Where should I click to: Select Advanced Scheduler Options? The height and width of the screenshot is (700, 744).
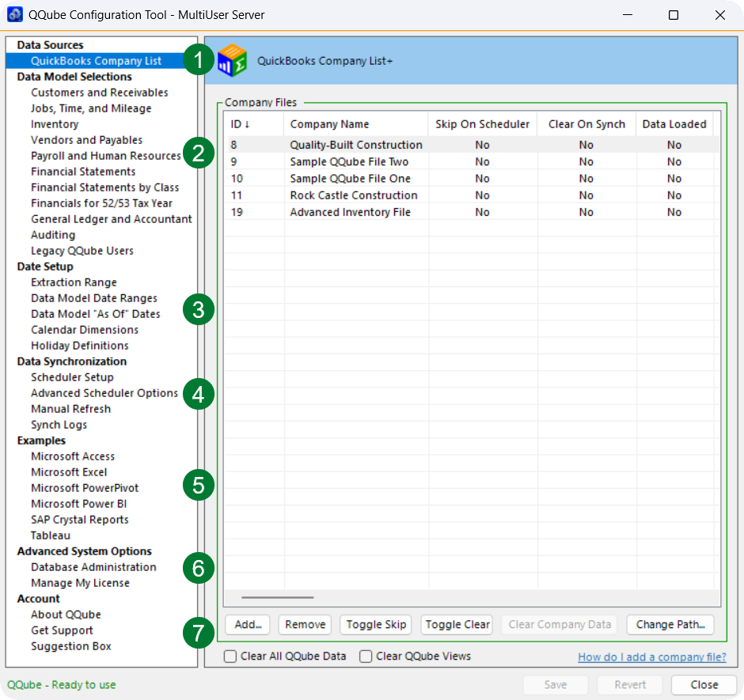click(104, 392)
